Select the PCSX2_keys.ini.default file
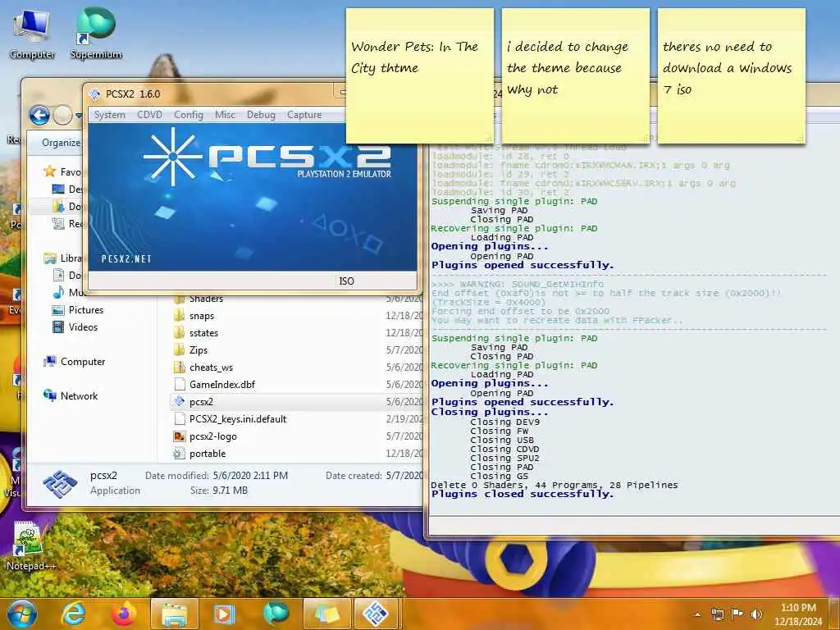Viewport: 840px width, 630px height. 231,418
